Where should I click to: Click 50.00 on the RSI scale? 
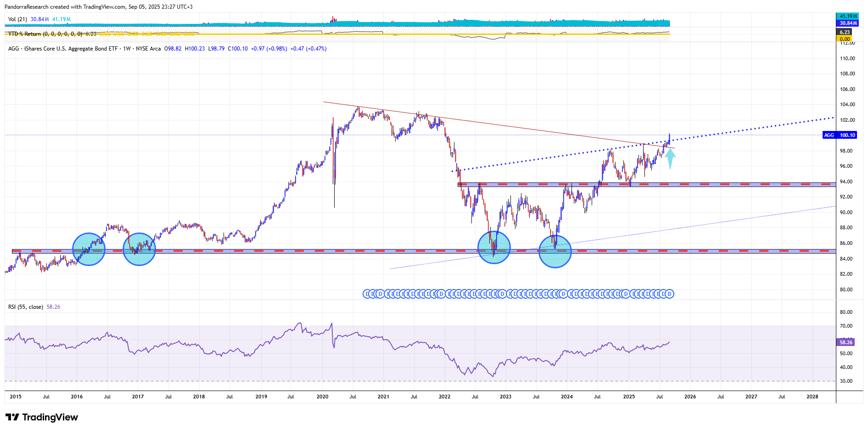846,353
